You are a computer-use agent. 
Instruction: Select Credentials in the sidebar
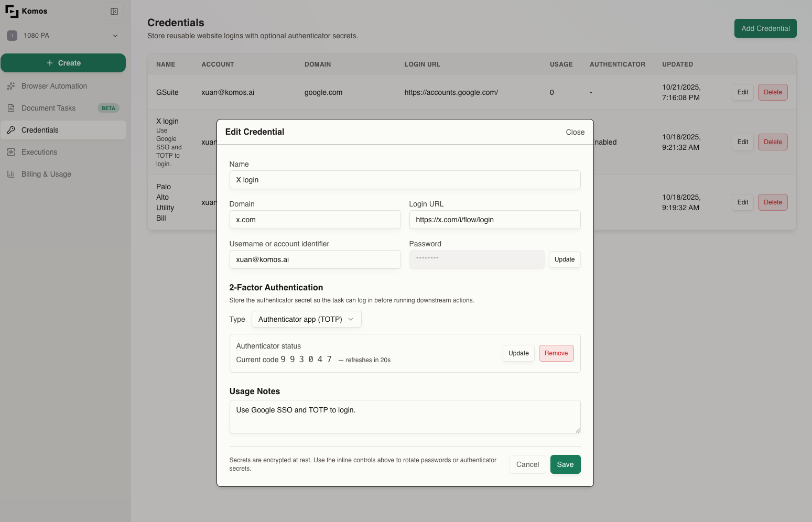tap(63, 130)
